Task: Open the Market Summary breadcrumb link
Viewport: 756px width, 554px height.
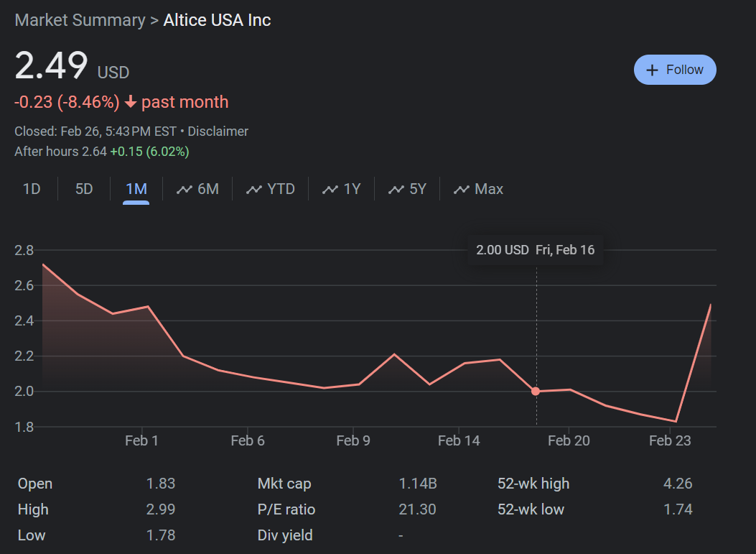Action: tap(80, 20)
